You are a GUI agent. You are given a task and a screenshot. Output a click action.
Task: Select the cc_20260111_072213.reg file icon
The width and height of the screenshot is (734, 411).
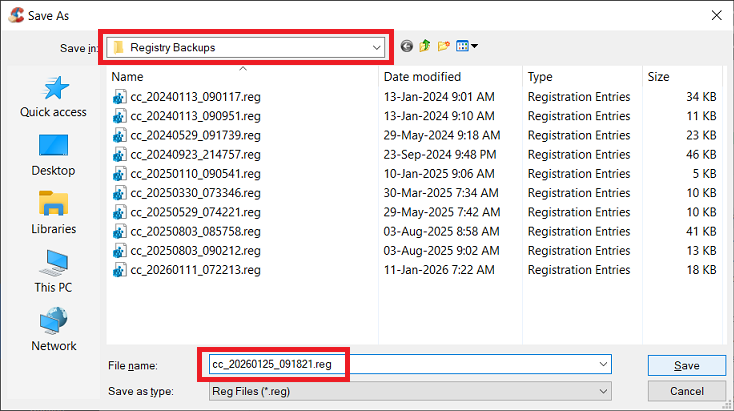[119, 270]
